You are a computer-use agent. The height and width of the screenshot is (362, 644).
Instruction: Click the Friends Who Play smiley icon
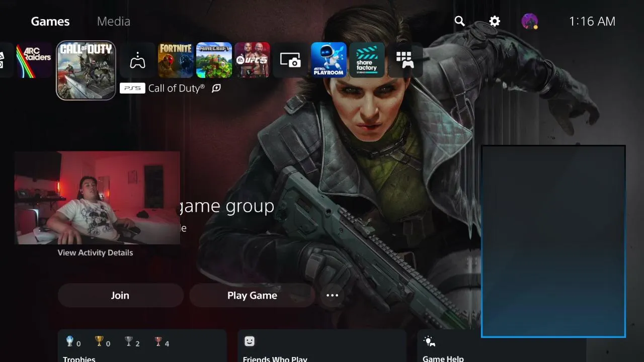coord(249,341)
